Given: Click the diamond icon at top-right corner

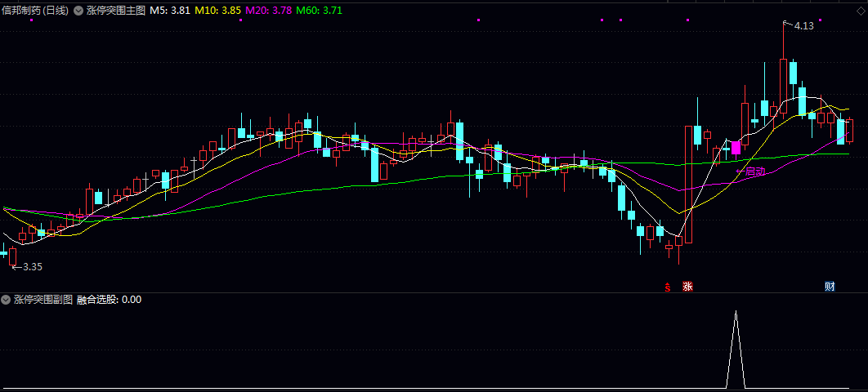Looking at the screenshot, I should (860, 11).
